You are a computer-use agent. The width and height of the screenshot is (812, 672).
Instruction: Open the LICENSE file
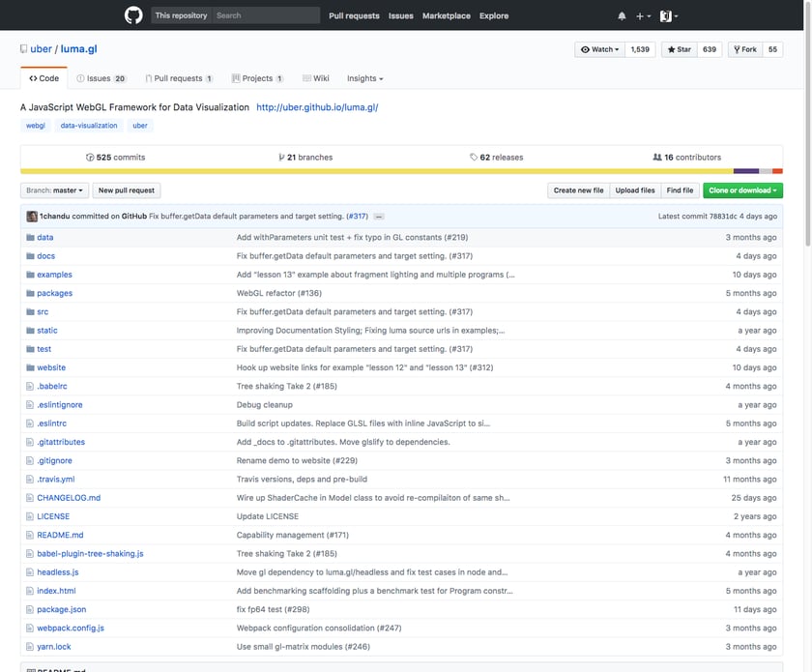tap(53, 516)
